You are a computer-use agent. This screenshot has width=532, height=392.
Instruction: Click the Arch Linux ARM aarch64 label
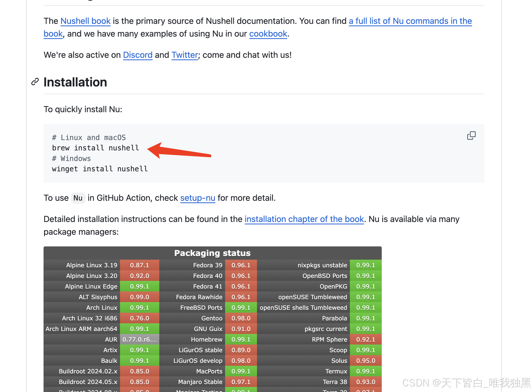(x=81, y=329)
